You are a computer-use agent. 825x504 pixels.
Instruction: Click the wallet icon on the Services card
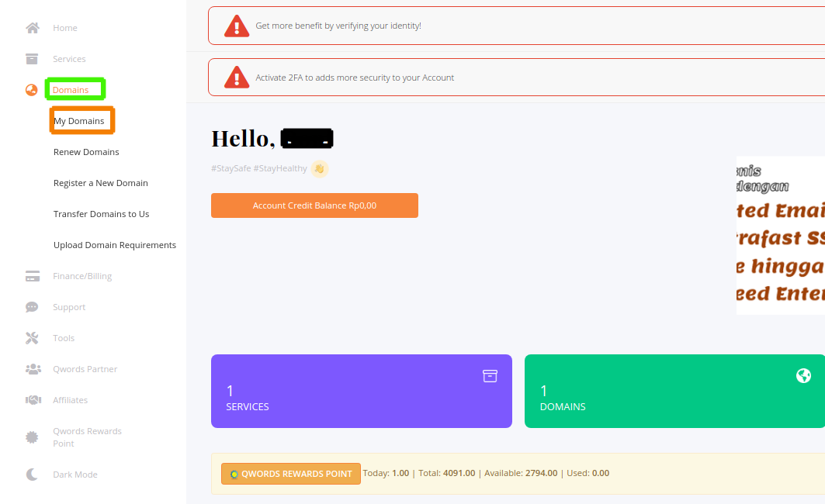[490, 375]
